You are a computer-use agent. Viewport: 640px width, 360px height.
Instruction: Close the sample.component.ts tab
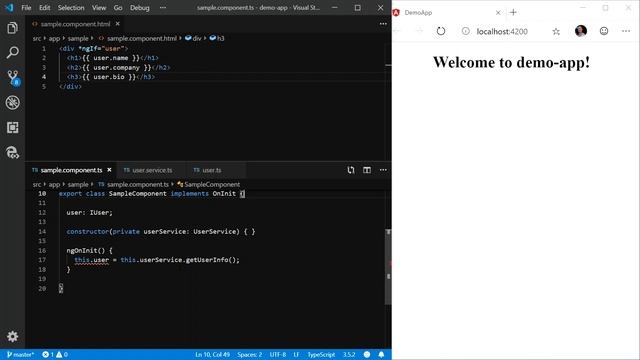pyautogui.click(x=109, y=170)
